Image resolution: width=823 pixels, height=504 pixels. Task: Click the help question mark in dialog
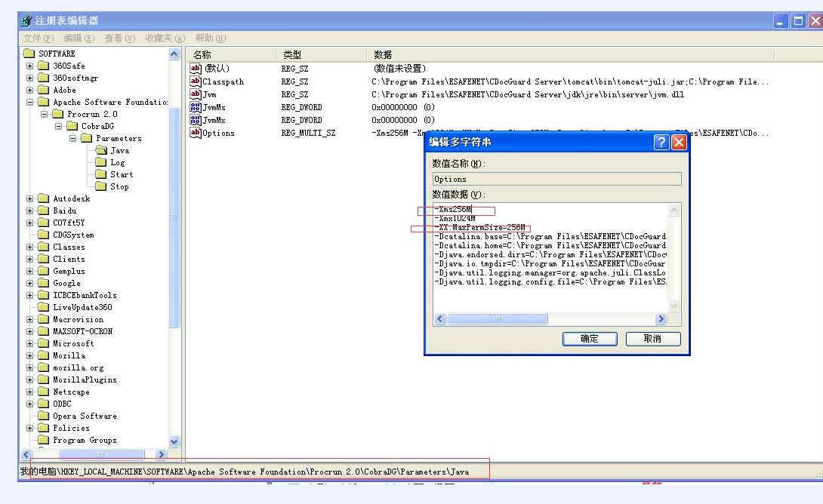click(661, 142)
